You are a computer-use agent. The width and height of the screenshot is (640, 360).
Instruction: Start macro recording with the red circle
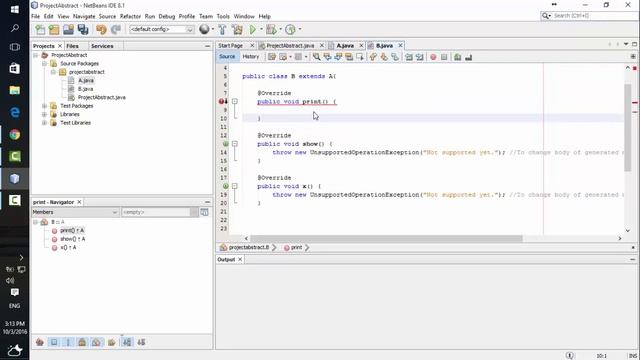tap(433, 57)
